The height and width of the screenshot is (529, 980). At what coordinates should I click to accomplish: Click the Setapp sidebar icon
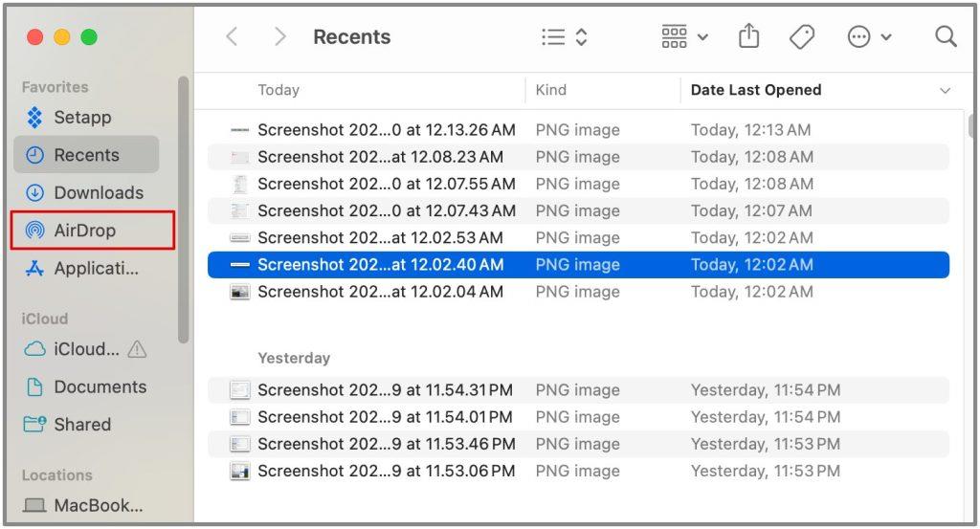coord(35,118)
